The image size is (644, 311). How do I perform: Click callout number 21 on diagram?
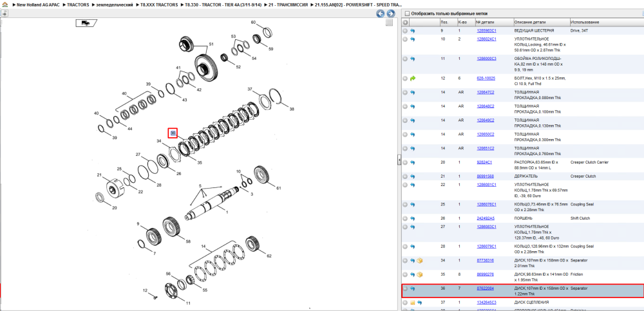pyautogui.click(x=99, y=175)
